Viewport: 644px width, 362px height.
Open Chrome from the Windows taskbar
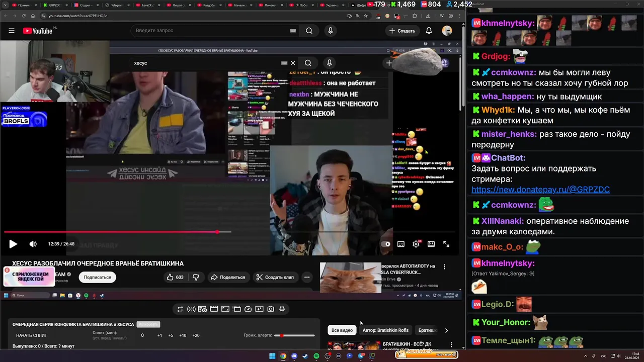(283, 356)
